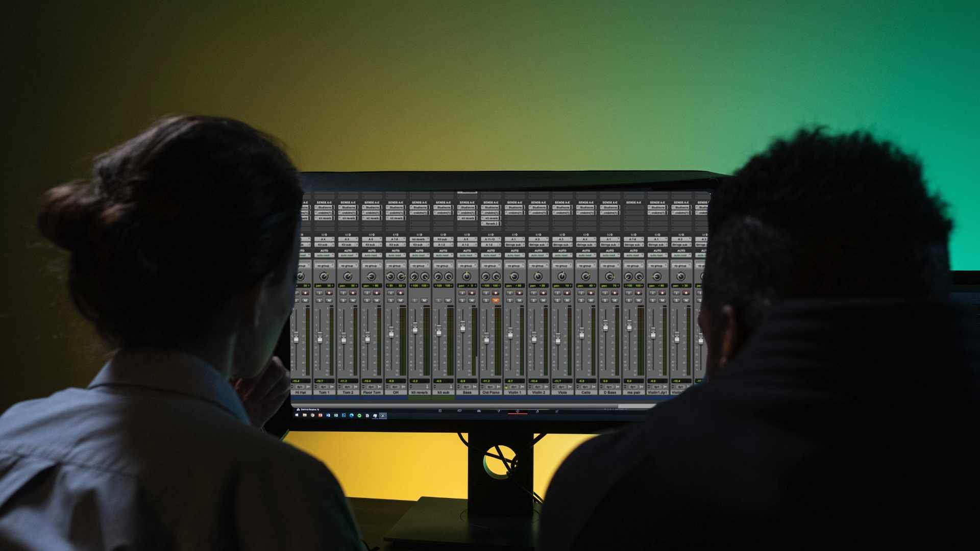Image resolution: width=980 pixels, height=551 pixels.
Task: Click the Bass track pan knob
Action: pyautogui.click(x=467, y=276)
